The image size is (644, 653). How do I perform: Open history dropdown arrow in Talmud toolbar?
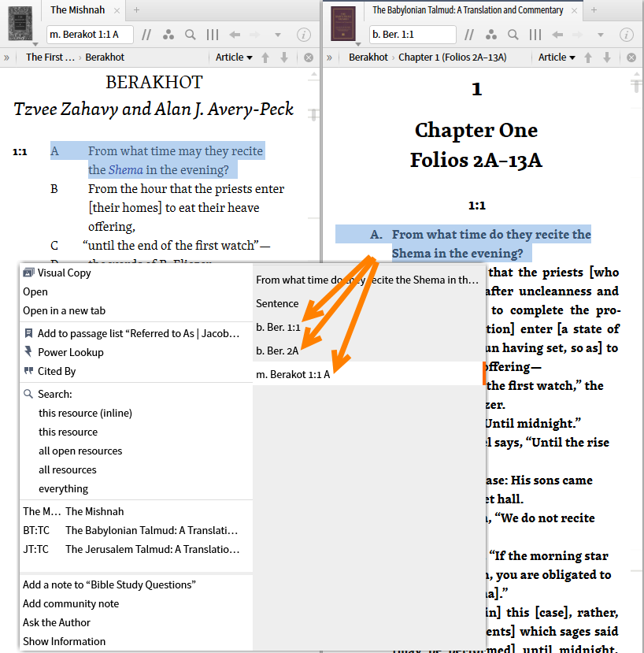point(600,35)
